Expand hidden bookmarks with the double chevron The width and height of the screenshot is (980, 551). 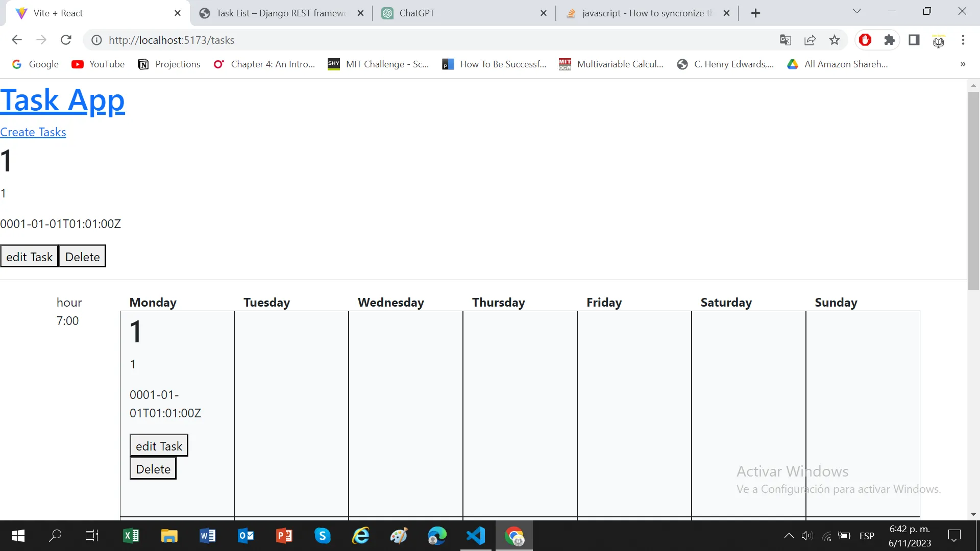tap(963, 64)
